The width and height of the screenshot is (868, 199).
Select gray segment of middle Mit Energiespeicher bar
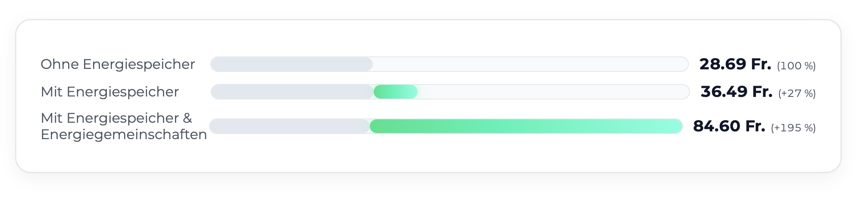292,92
